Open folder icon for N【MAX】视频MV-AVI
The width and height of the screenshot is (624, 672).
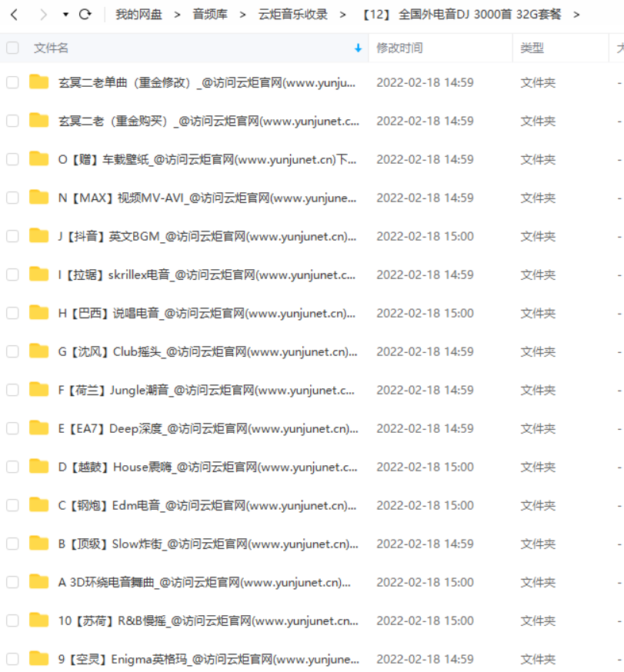click(39, 197)
